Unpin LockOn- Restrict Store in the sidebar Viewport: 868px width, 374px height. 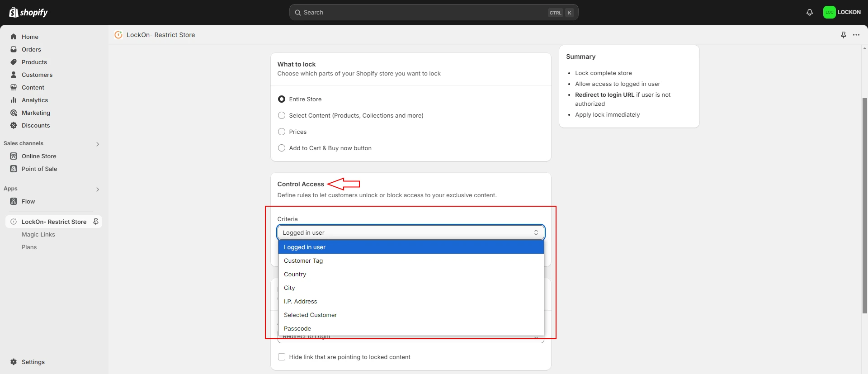96,222
